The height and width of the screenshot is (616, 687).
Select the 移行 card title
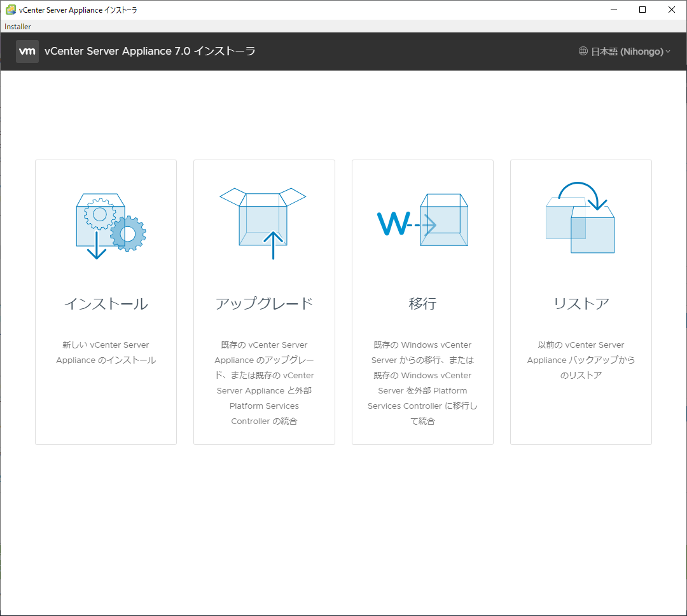(422, 303)
